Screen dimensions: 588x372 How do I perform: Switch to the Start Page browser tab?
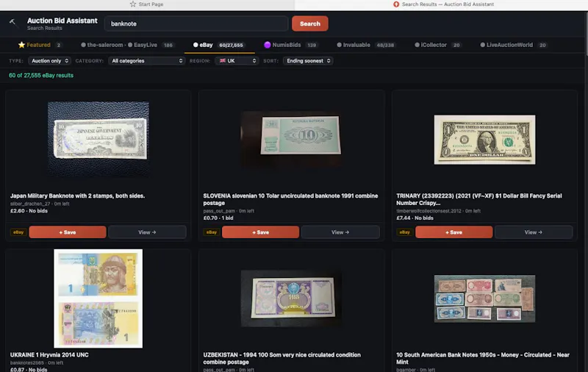[x=147, y=4]
